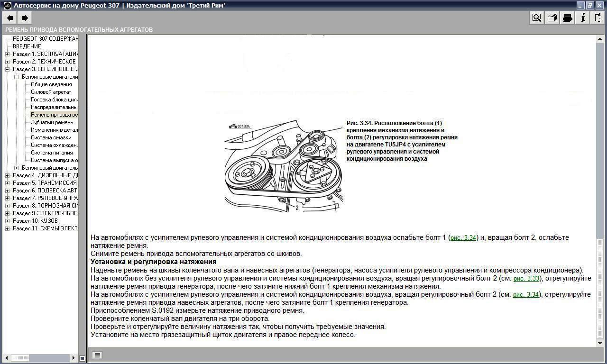The width and height of the screenshot is (607, 364).
Task: Minimize the Peugeot 307 manual window
Action: point(581,5)
